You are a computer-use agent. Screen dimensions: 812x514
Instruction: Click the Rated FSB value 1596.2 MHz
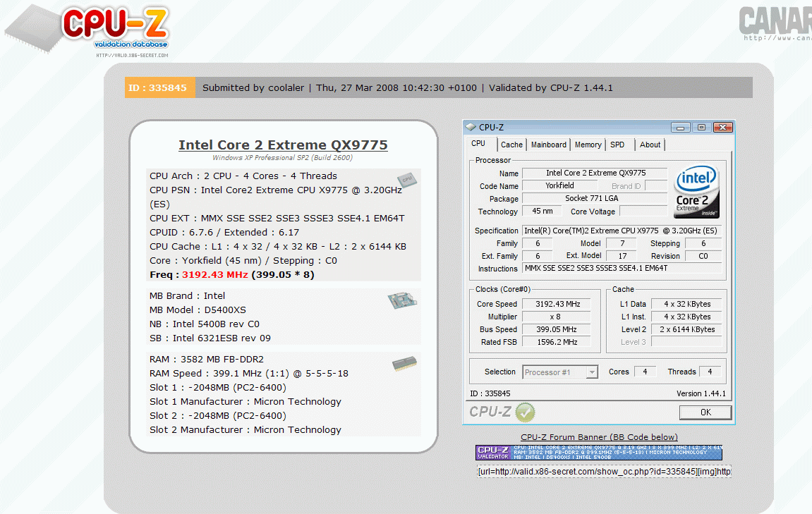[557, 342]
